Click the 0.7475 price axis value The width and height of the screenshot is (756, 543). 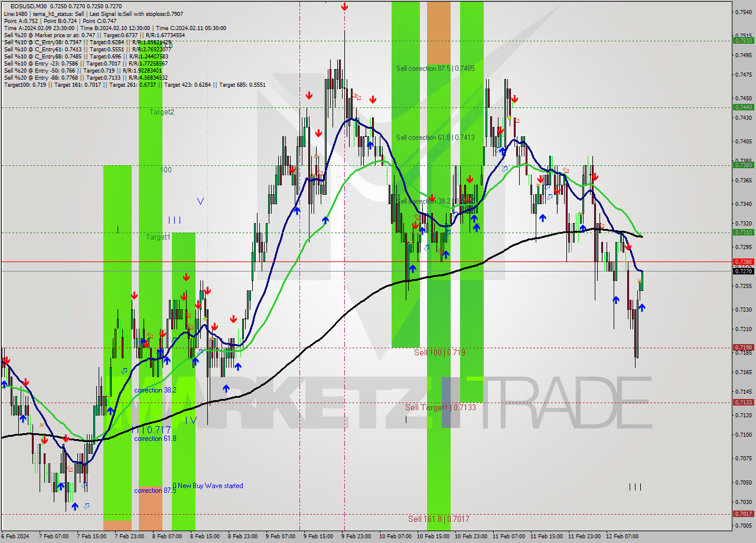[743, 74]
